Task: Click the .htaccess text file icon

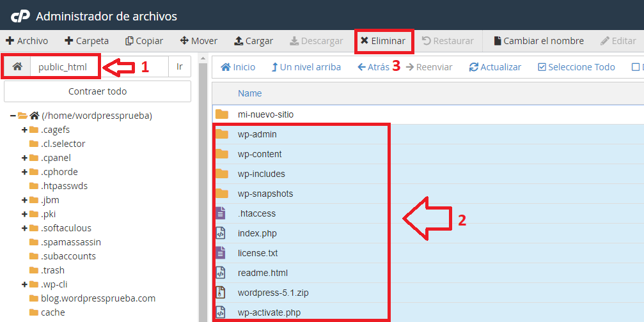Action: (x=221, y=213)
